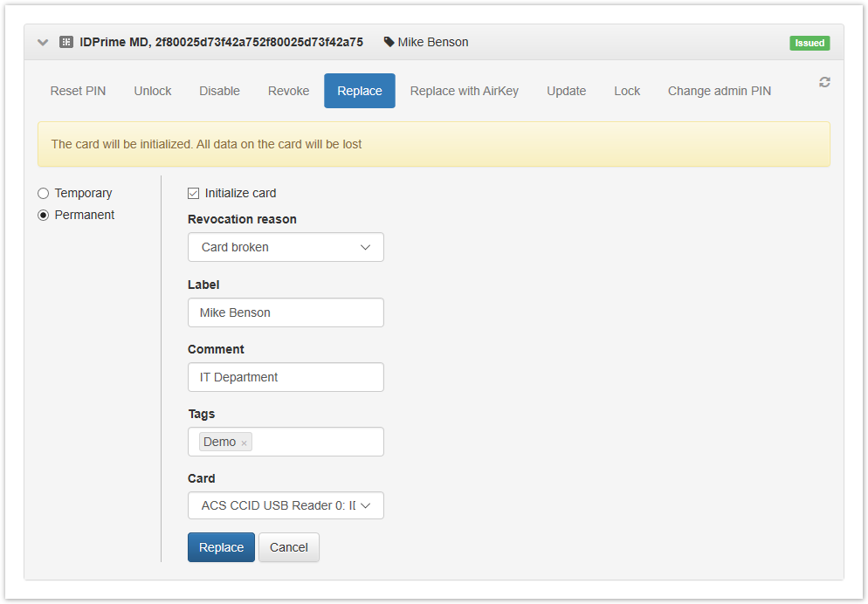The width and height of the screenshot is (868, 604).
Task: Select the Permanent radio option
Action: (x=44, y=215)
